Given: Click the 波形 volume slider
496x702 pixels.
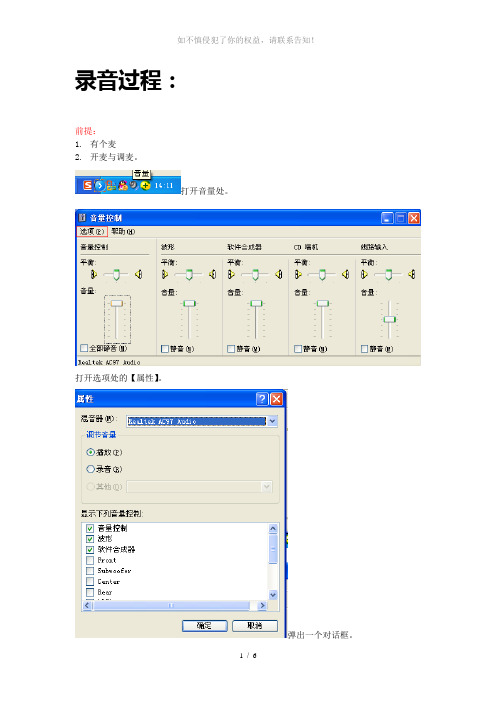Looking at the screenshot, I should tap(189, 304).
